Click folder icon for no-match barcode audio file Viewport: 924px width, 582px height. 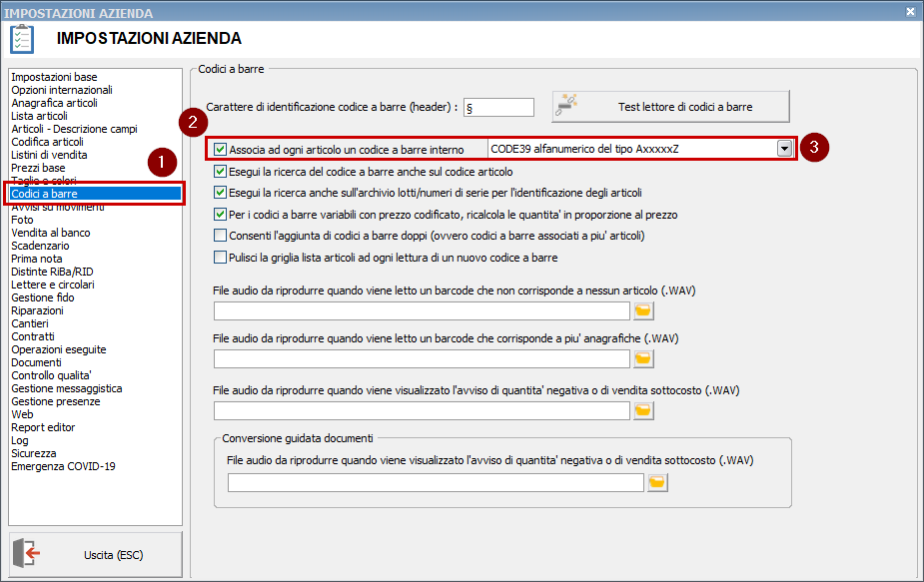coord(643,309)
